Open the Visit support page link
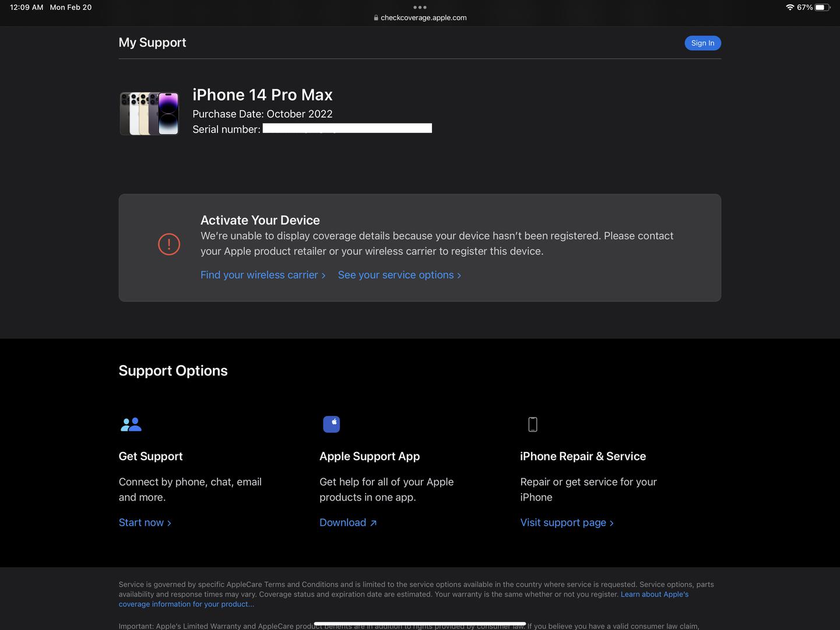This screenshot has width=840, height=630. [x=567, y=523]
